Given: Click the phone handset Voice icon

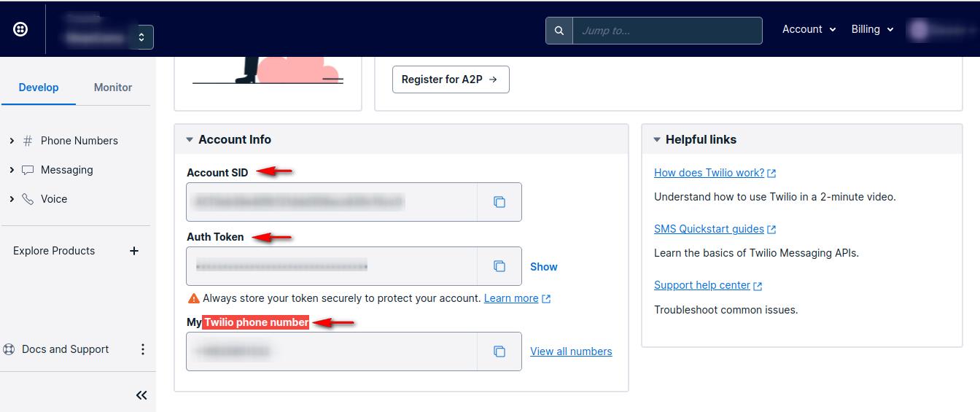Looking at the screenshot, I should click(x=28, y=199).
